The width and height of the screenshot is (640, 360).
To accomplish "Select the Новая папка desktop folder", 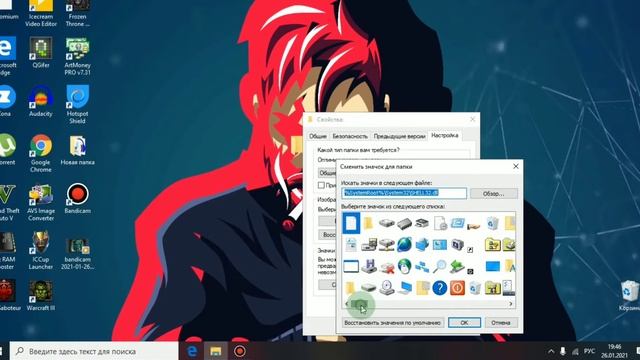I will tap(77, 150).
